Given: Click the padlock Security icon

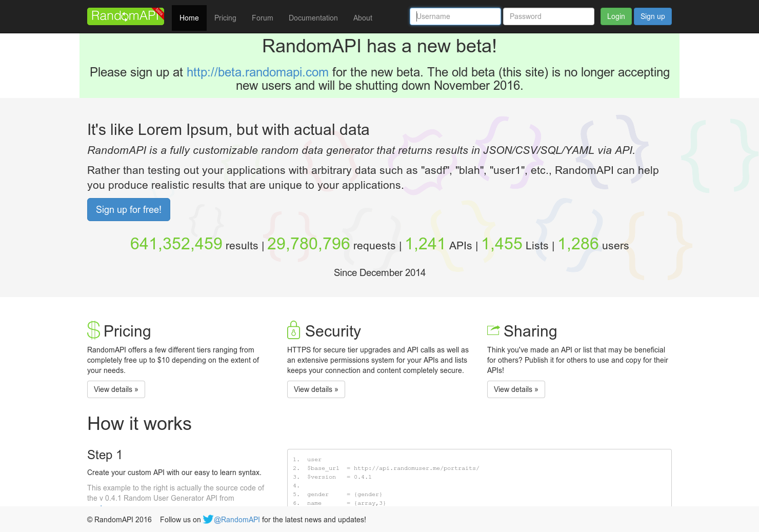Looking at the screenshot, I should click(x=293, y=330).
